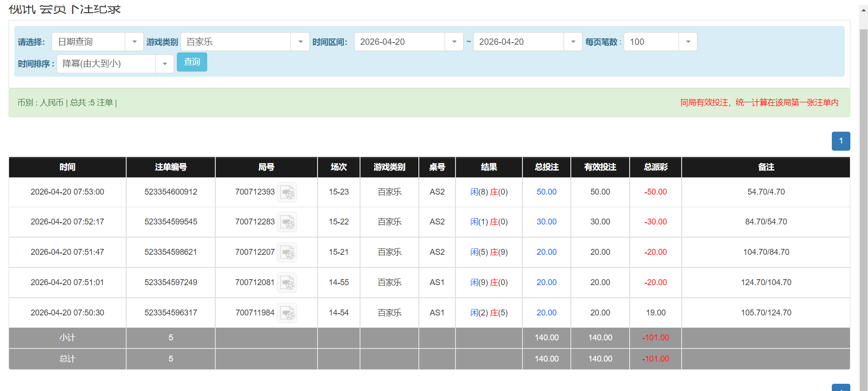Click the red notice about 同局有效投注
The width and height of the screenshot is (868, 391).
(759, 103)
